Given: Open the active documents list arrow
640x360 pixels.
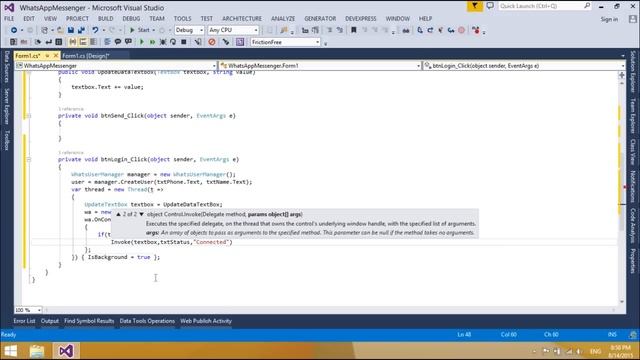Looking at the screenshot, I should coord(622,56).
